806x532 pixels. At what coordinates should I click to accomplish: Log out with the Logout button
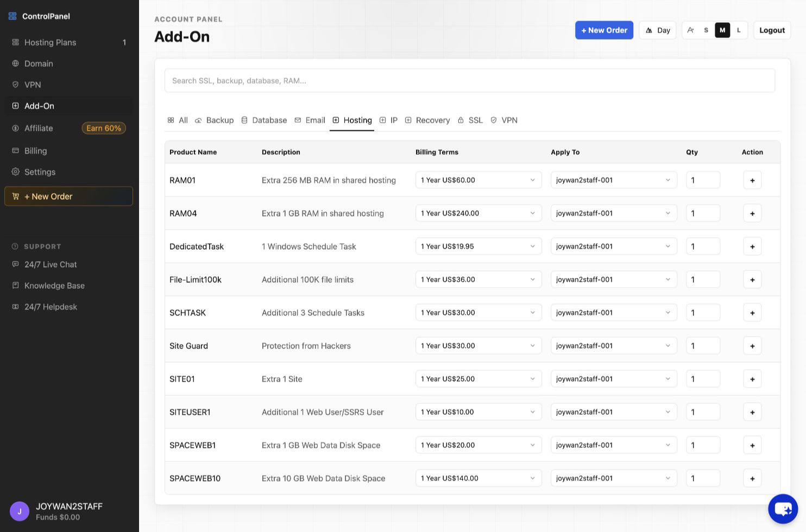click(772, 30)
